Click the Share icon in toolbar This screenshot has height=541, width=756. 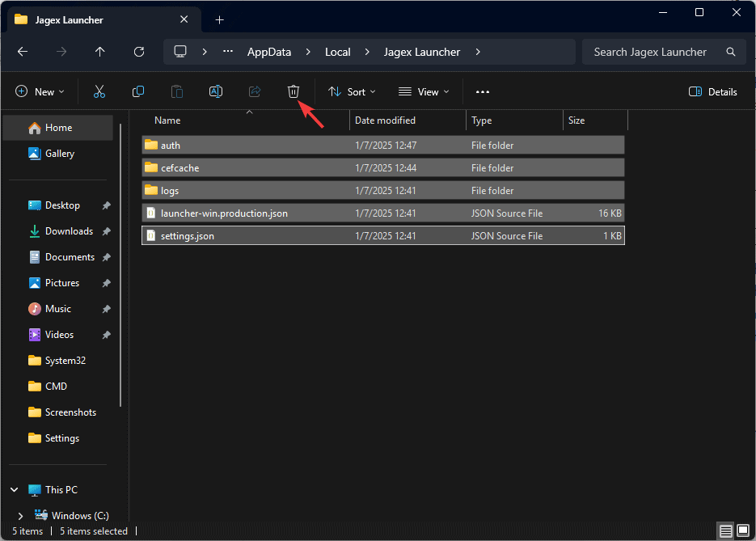point(255,91)
